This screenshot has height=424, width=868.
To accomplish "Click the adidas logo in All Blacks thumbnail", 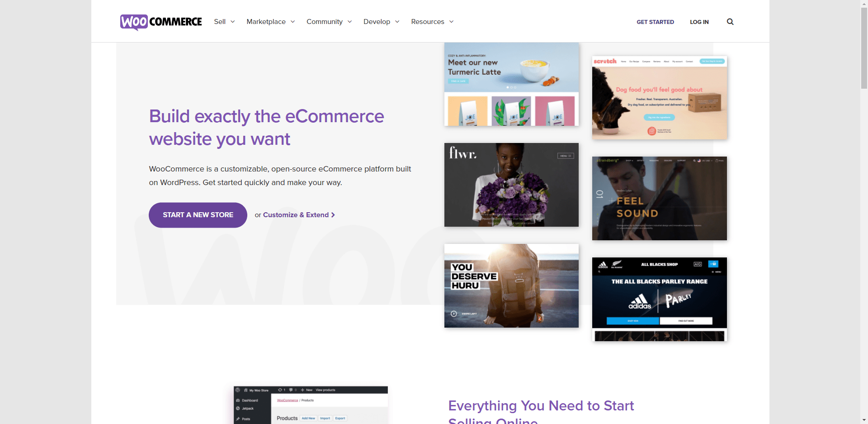I will pyautogui.click(x=640, y=301).
